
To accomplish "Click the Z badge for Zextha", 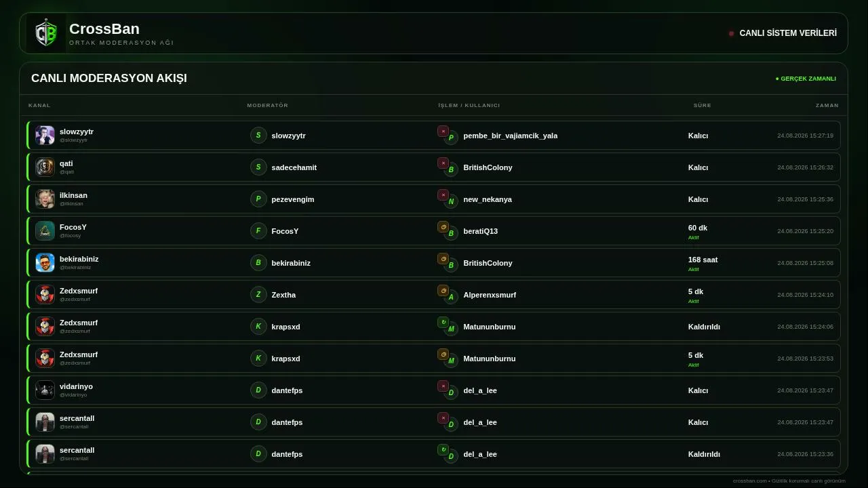I will coord(258,294).
